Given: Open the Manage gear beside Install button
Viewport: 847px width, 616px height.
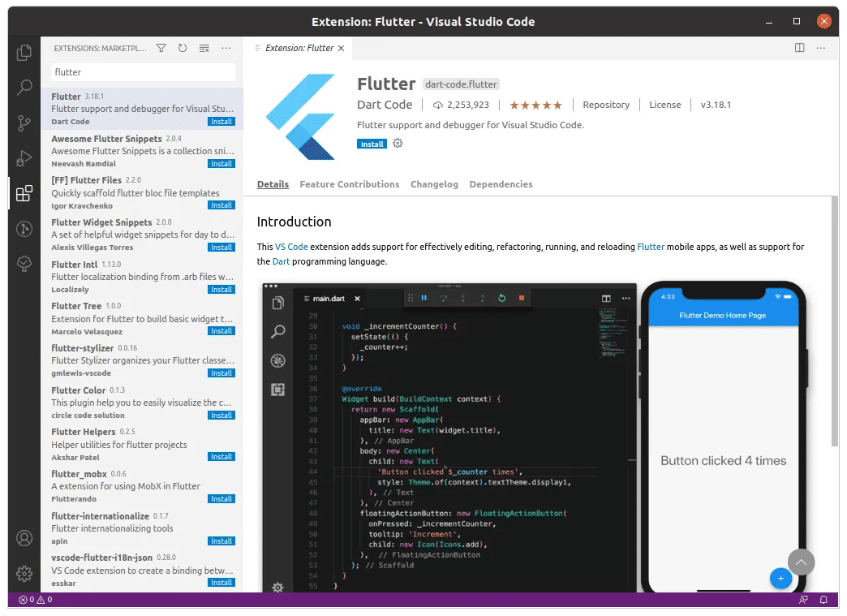Looking at the screenshot, I should (x=398, y=143).
